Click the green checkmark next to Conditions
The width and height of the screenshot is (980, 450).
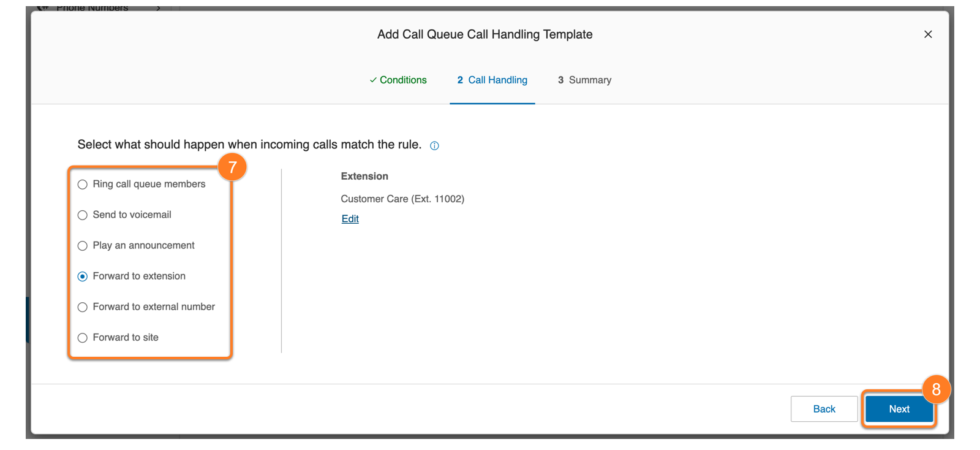(373, 80)
